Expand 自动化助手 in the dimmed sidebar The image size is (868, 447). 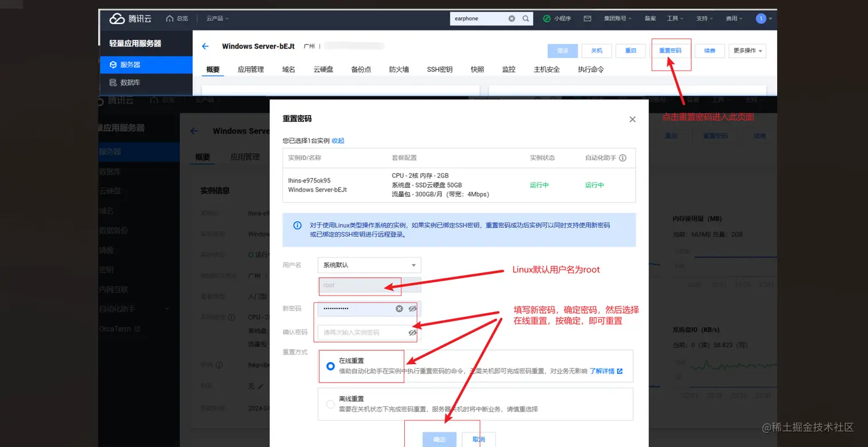point(168,309)
